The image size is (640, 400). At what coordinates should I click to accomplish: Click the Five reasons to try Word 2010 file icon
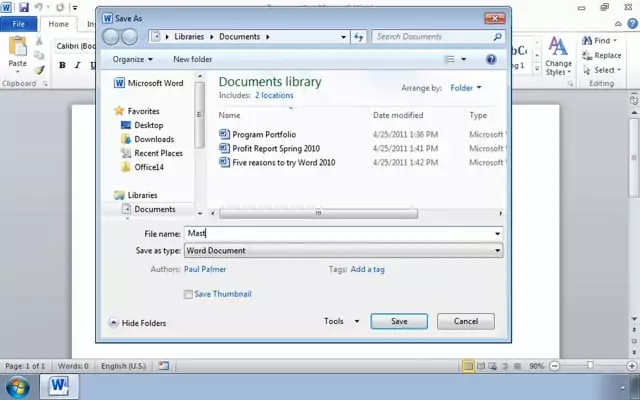tap(224, 162)
